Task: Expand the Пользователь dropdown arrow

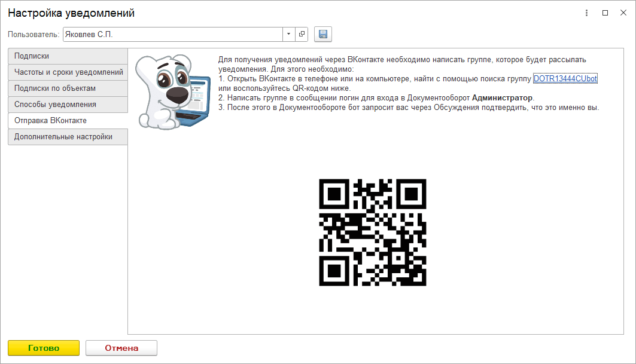Action: (x=288, y=35)
